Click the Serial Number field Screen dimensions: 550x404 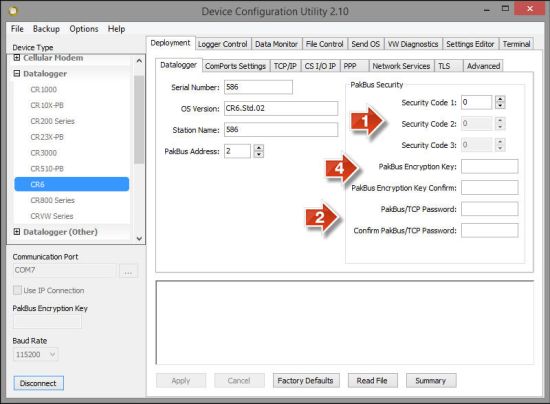258,87
